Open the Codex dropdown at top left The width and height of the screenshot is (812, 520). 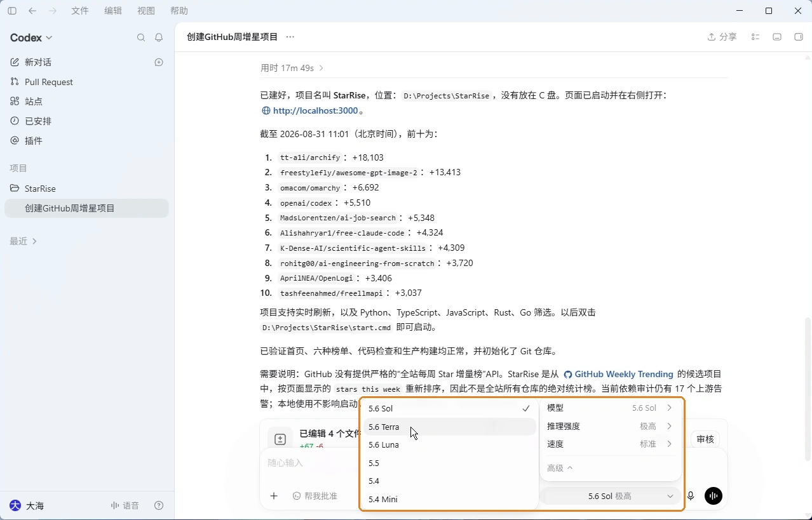click(31, 37)
